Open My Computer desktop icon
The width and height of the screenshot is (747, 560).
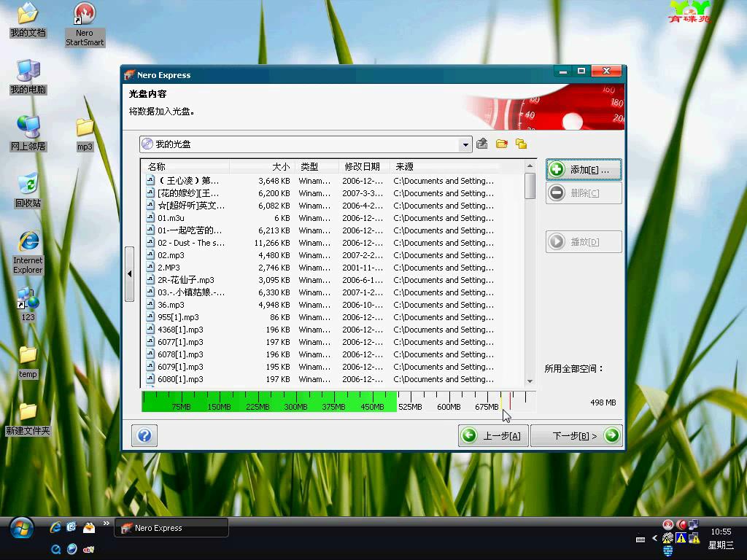click(x=28, y=77)
